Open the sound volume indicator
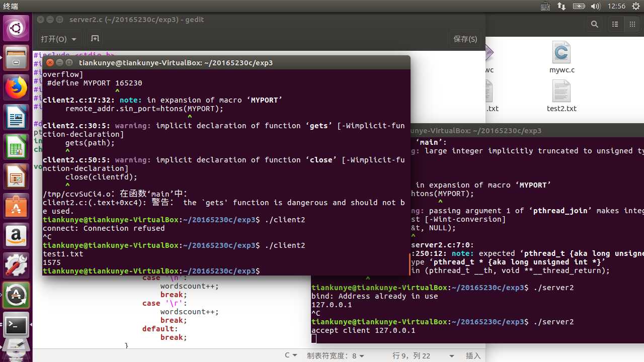Viewport: 644px width, 362px height. coord(596,7)
